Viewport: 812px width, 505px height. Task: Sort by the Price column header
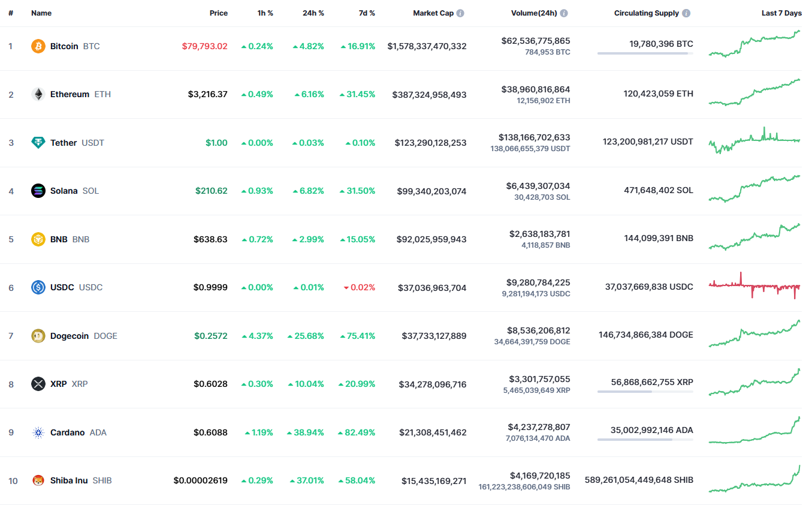pos(219,13)
